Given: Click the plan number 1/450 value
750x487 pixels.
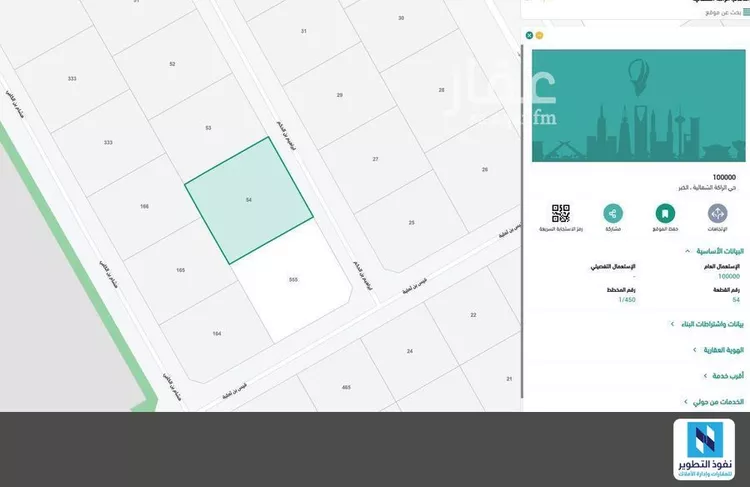Looking at the screenshot, I should tap(627, 299).
